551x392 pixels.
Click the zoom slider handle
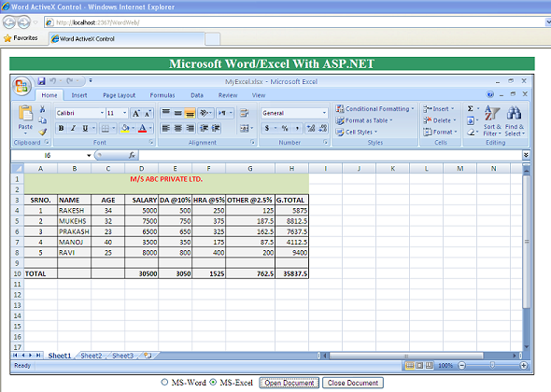(x=492, y=366)
